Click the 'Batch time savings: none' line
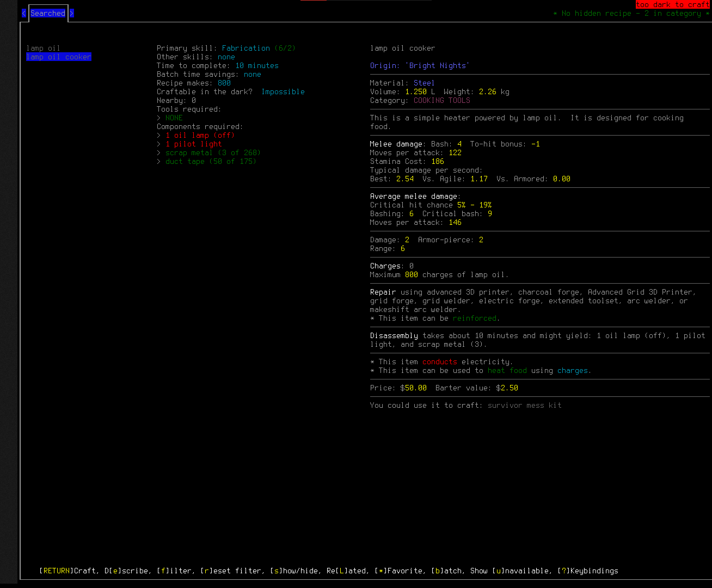Image resolution: width=712 pixels, height=588 pixels. click(209, 74)
